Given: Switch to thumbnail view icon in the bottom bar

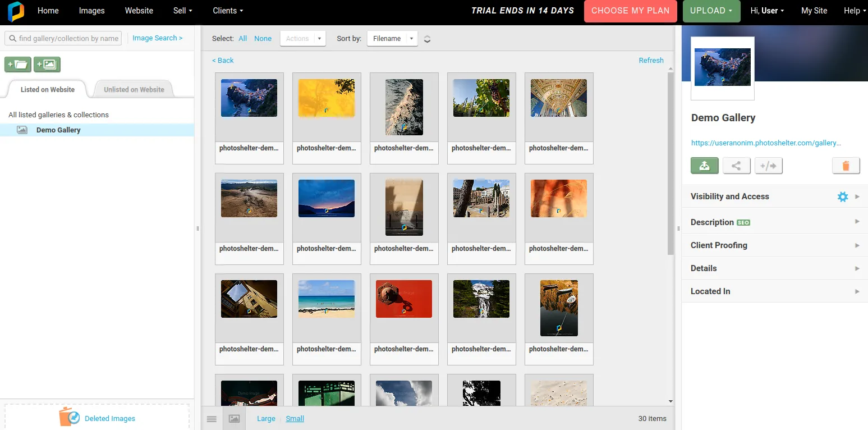Looking at the screenshot, I should pos(235,419).
